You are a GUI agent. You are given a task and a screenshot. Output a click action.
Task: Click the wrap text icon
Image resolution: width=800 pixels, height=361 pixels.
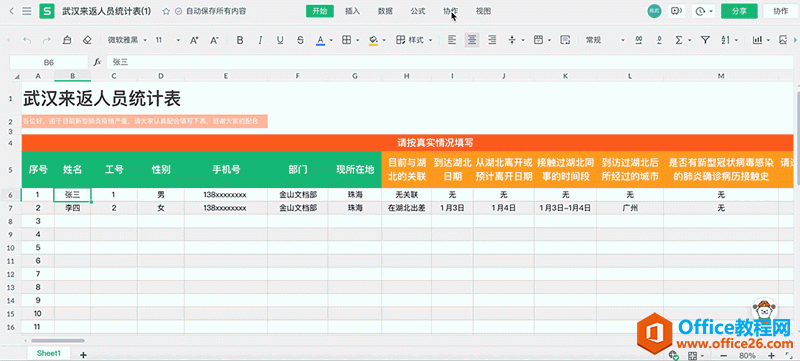click(565, 40)
